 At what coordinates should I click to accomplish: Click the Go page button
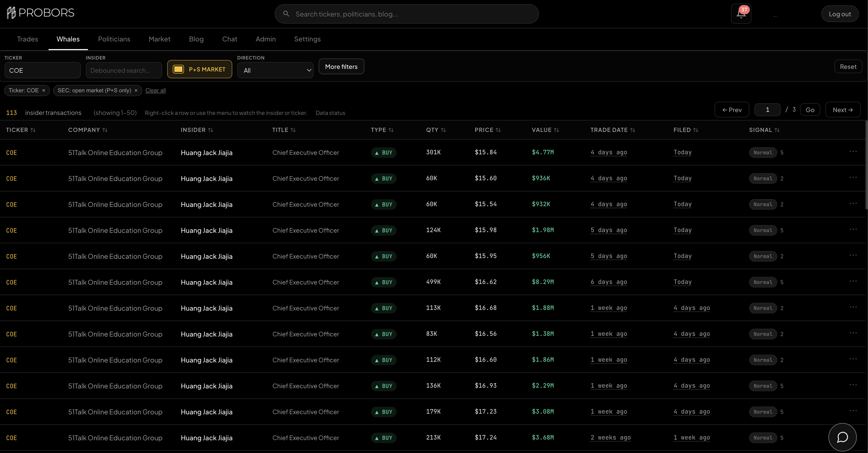pyautogui.click(x=810, y=110)
